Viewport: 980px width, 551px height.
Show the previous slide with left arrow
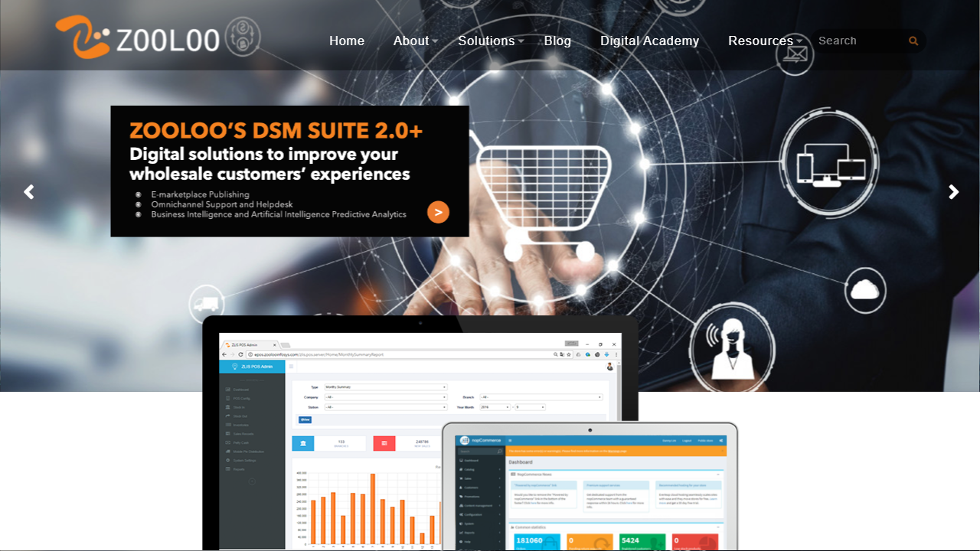pos(29,192)
